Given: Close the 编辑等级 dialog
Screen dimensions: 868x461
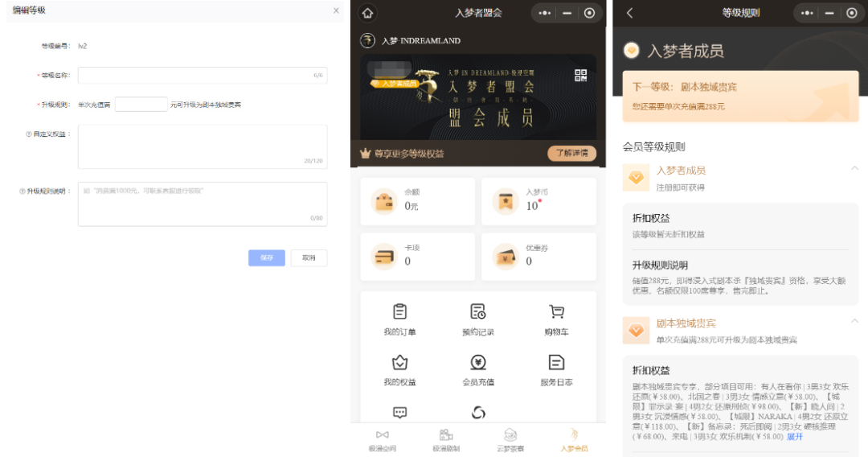Looking at the screenshot, I should pos(336,10).
